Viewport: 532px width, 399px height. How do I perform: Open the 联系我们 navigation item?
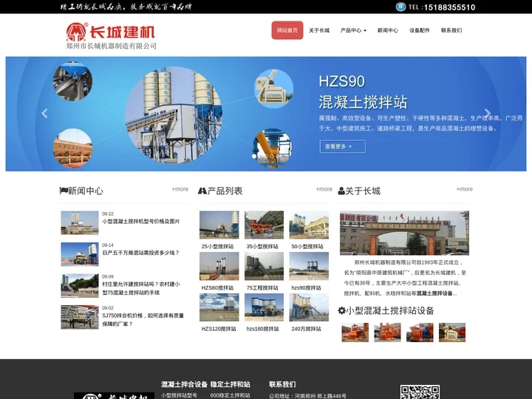[x=451, y=30]
